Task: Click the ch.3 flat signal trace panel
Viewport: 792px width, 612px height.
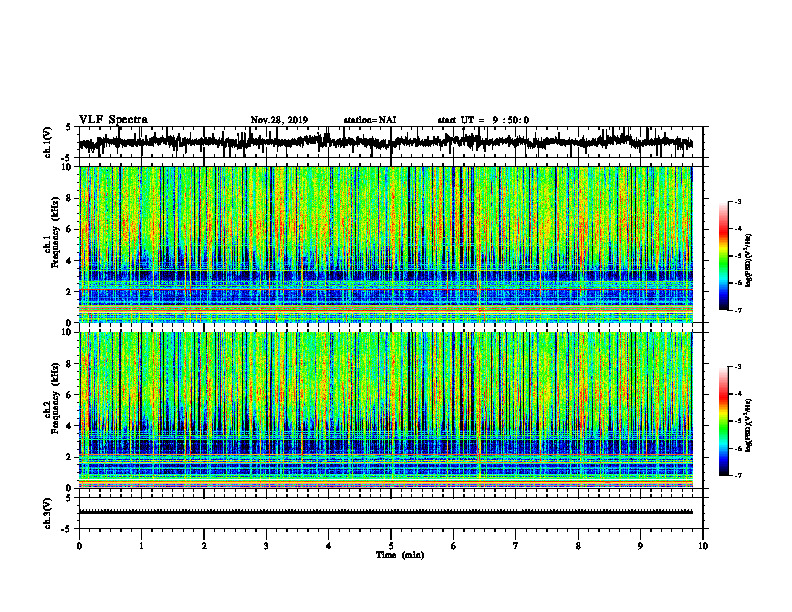Action: pyautogui.click(x=391, y=513)
